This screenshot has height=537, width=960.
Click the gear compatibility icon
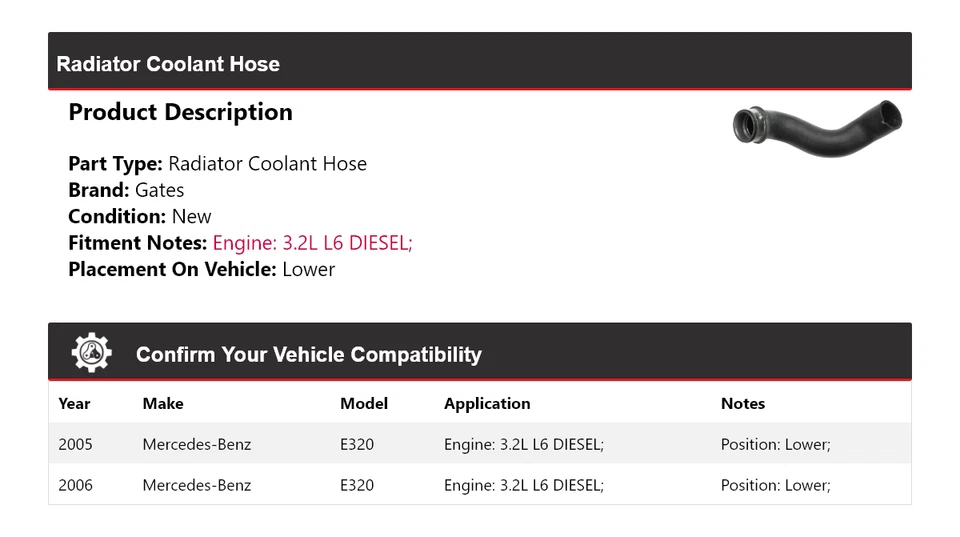pos(91,353)
